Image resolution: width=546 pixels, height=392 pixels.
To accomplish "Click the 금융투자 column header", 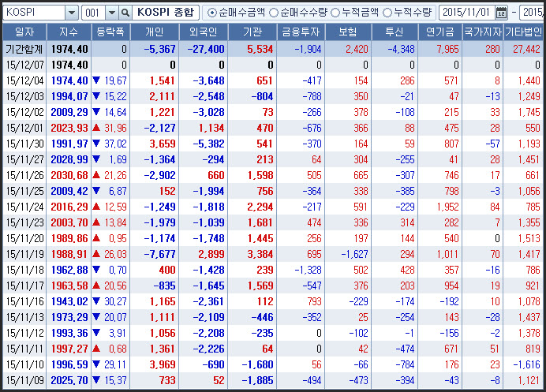I will click(x=301, y=32).
